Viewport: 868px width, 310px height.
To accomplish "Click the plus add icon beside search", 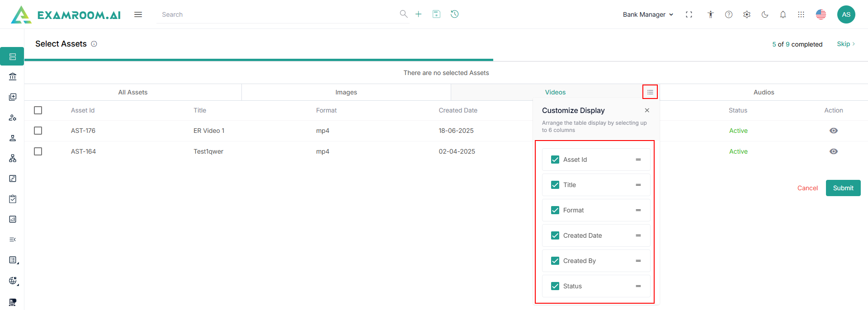I will [x=418, y=14].
